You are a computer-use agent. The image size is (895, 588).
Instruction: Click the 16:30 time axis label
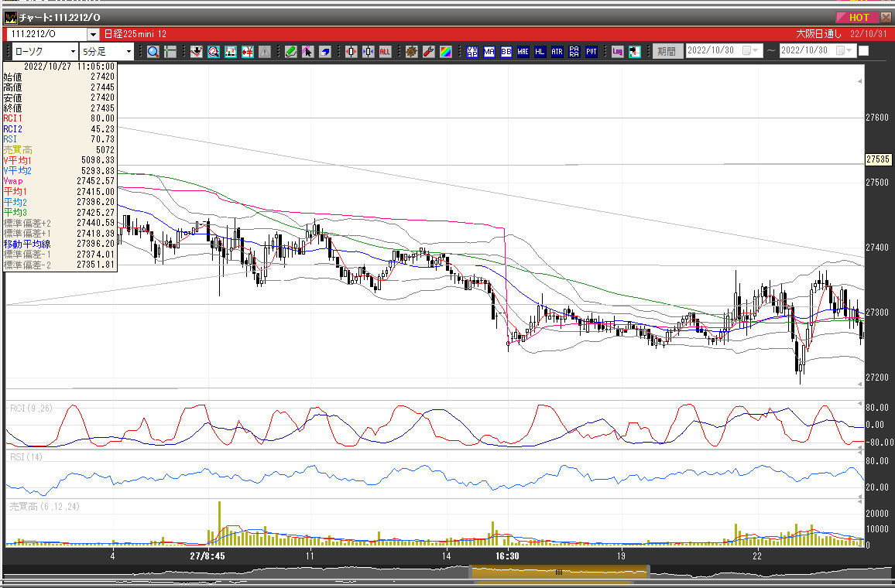point(507,556)
